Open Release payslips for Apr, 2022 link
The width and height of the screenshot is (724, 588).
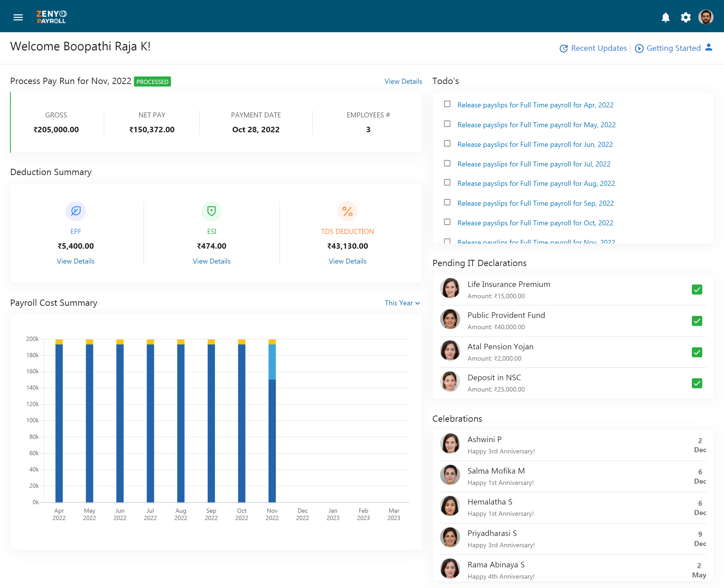coord(535,105)
